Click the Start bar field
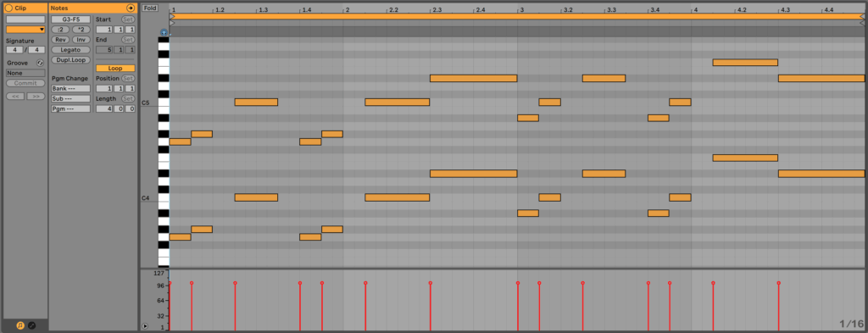Screen dimensions: 868x333 click(x=104, y=30)
